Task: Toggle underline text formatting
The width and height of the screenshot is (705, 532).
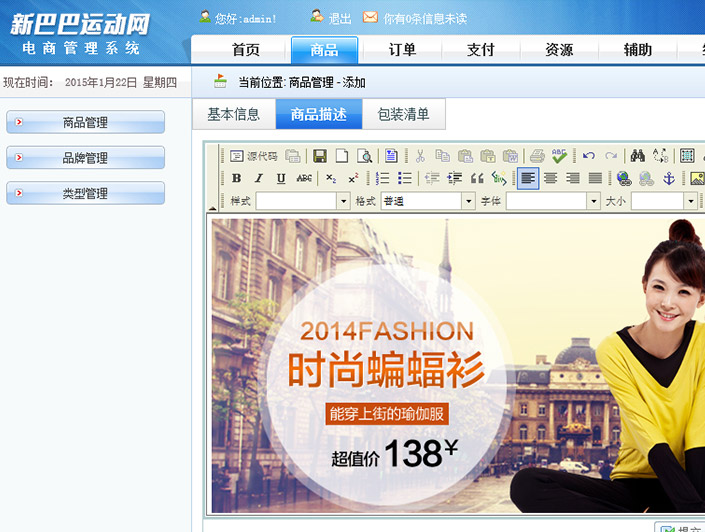Action: click(x=281, y=179)
